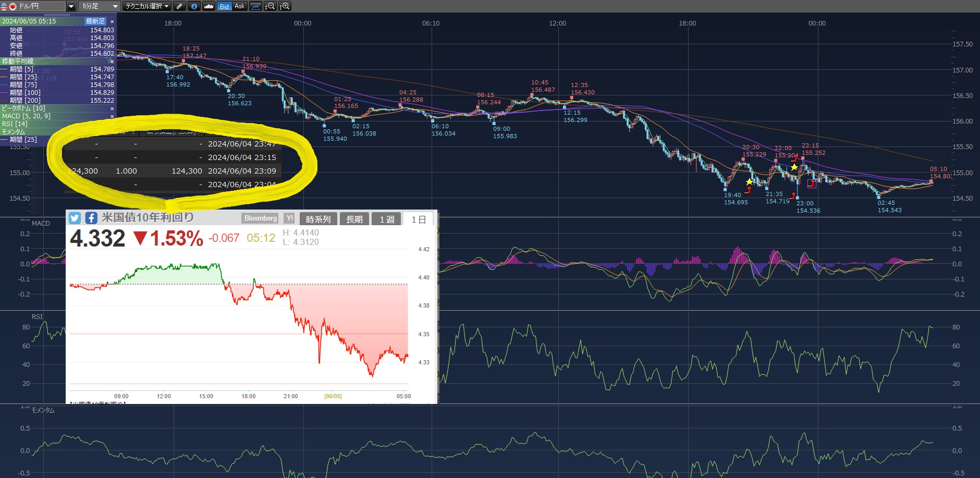Open the currency pair dropdown arrow

(x=71, y=6)
